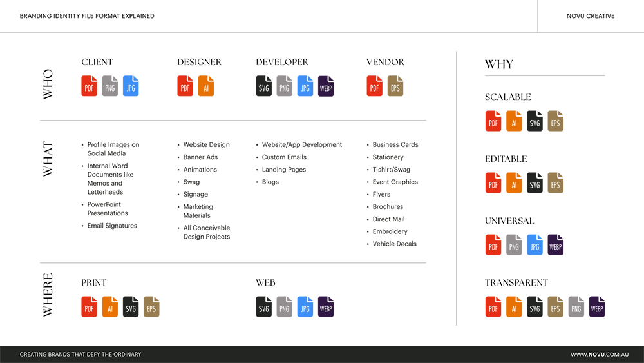Click the PDF icon under CLIENT
Screen dimensions: 644x363
coord(89,86)
